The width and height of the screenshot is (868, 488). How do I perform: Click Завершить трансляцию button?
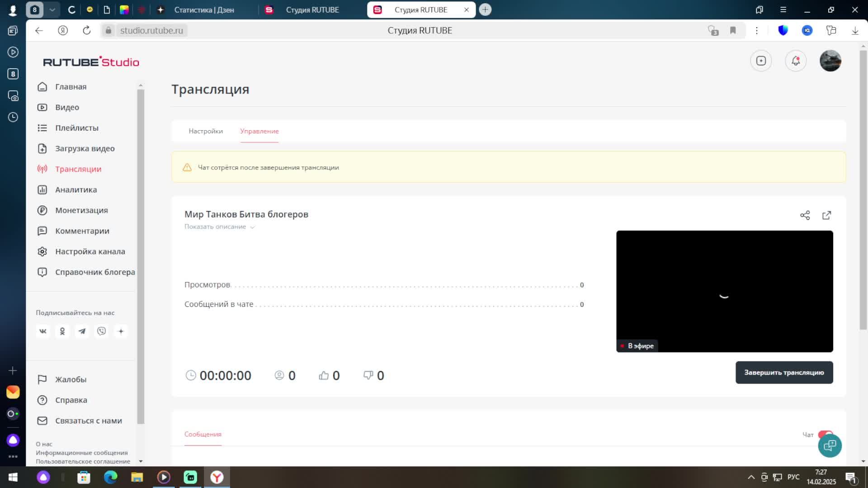click(784, 373)
